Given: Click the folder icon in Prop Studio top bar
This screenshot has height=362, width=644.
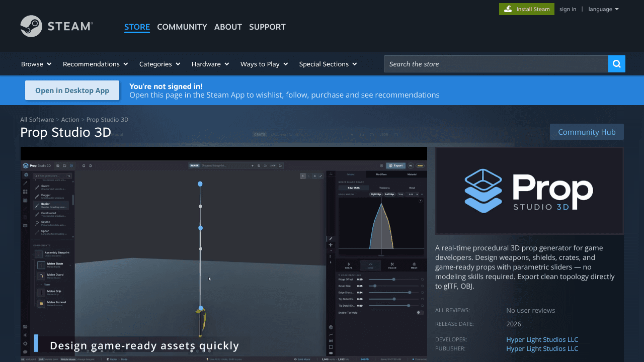Looking at the screenshot, I should click(x=64, y=165).
